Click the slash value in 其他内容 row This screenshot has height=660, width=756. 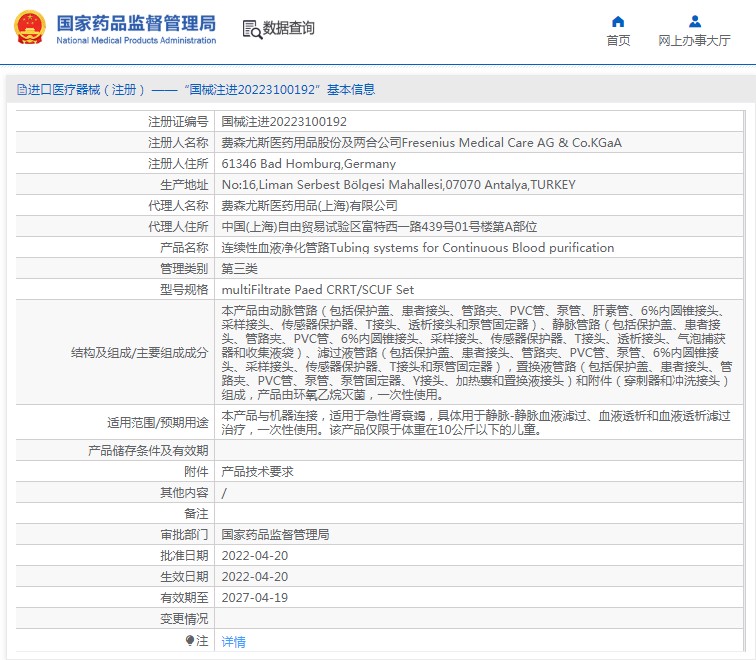pyautogui.click(x=224, y=493)
